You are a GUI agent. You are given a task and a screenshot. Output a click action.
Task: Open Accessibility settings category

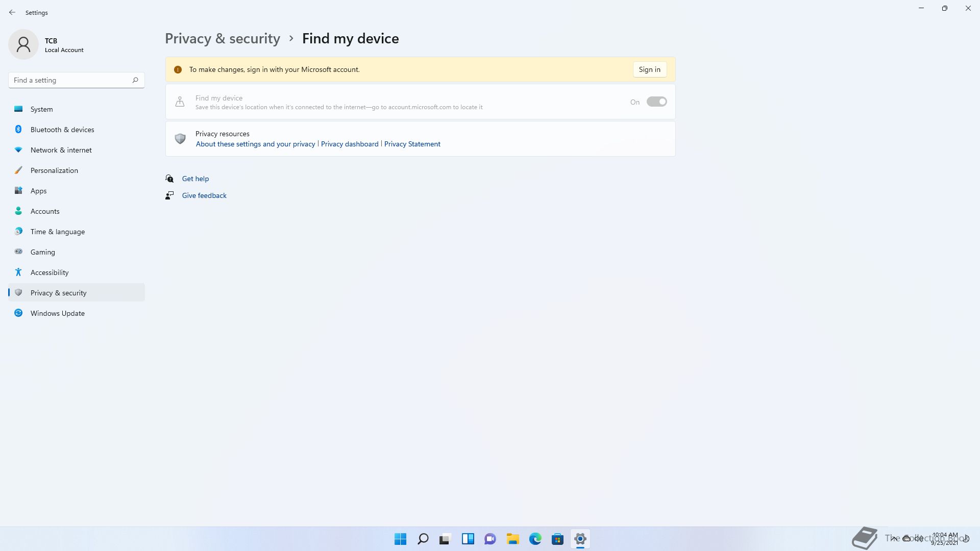77,272
